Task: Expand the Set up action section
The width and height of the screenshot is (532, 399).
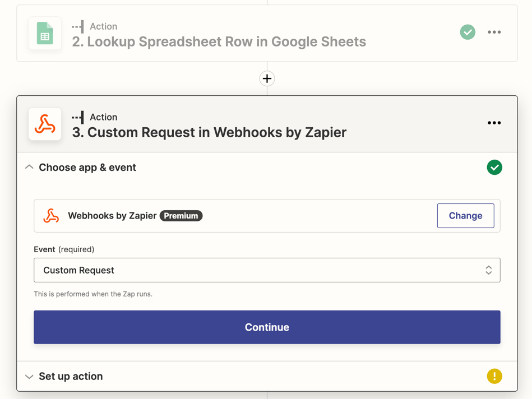Action: click(29, 377)
